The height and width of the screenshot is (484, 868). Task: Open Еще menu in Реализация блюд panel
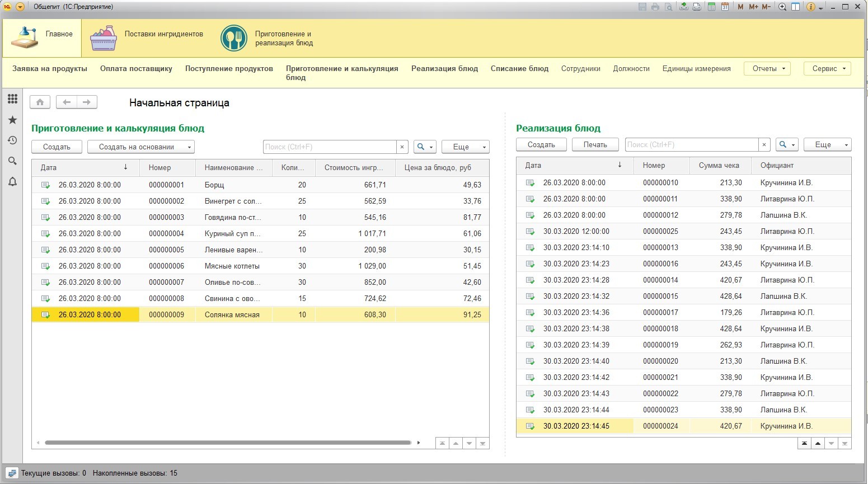[827, 145]
